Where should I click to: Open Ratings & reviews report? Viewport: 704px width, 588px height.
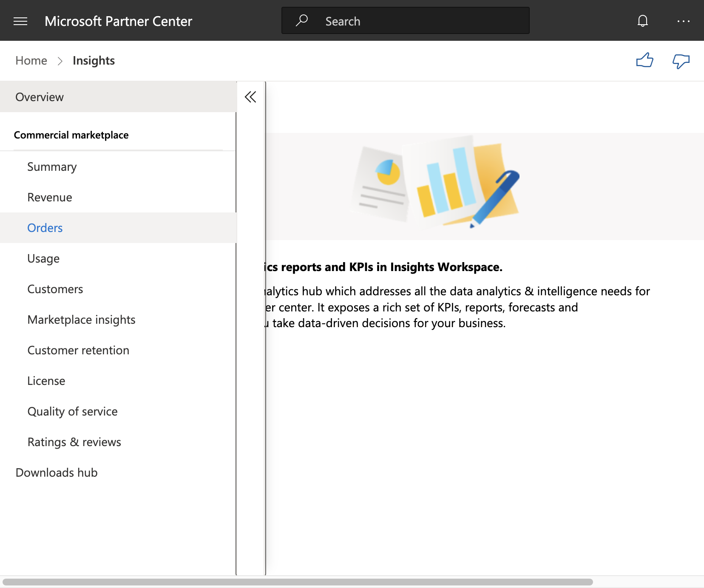118,442
